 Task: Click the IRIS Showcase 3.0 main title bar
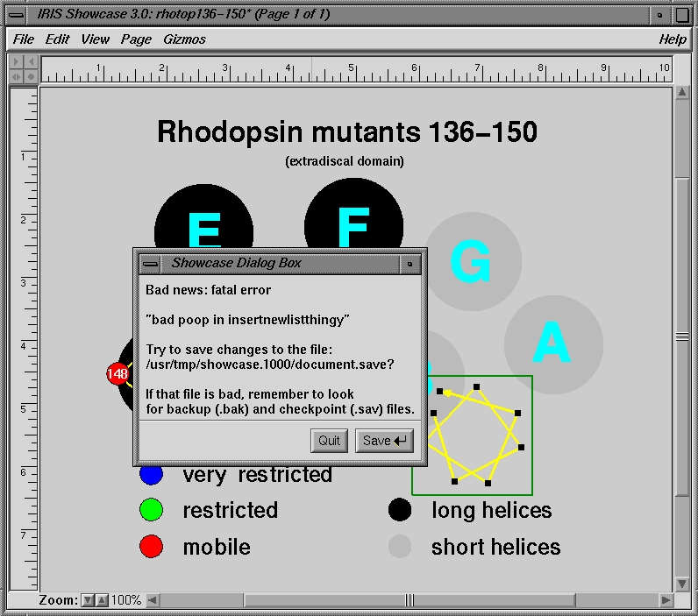click(338, 15)
